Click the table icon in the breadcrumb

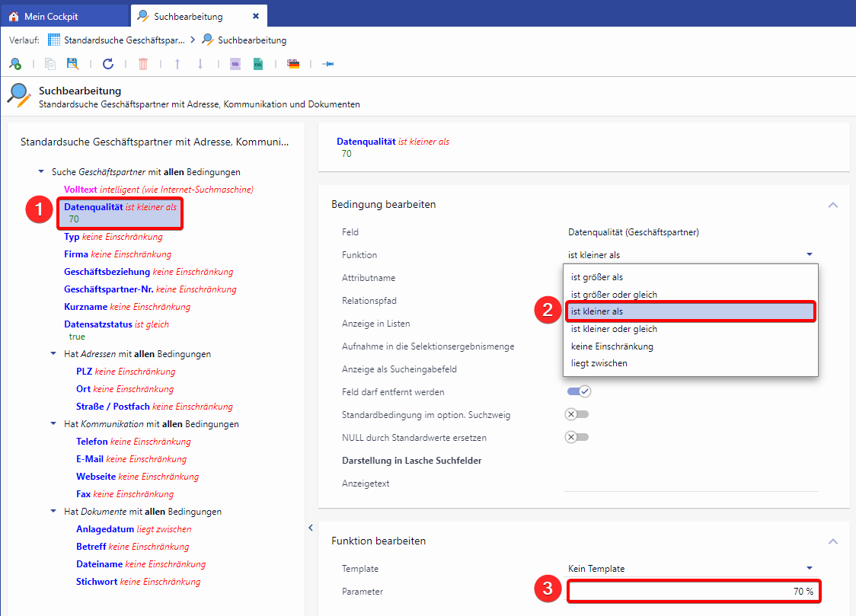(54, 40)
